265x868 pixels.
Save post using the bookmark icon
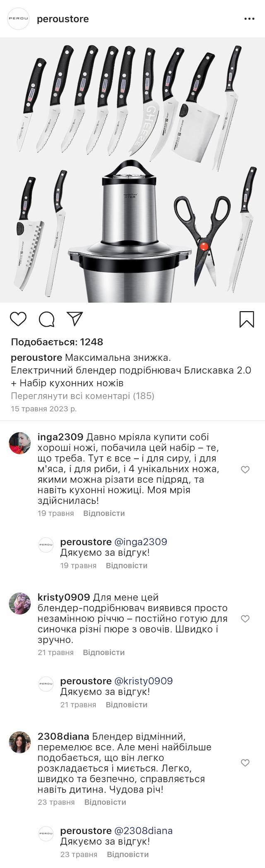click(247, 319)
